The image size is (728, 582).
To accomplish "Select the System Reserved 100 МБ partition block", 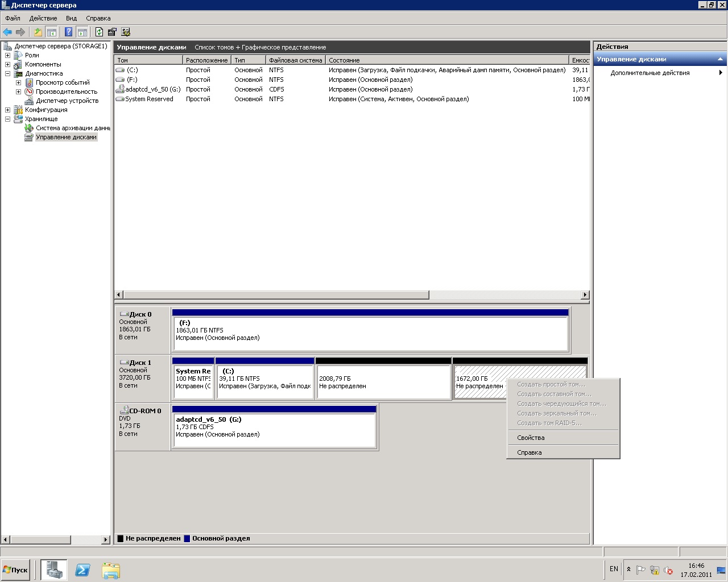I will (x=193, y=379).
